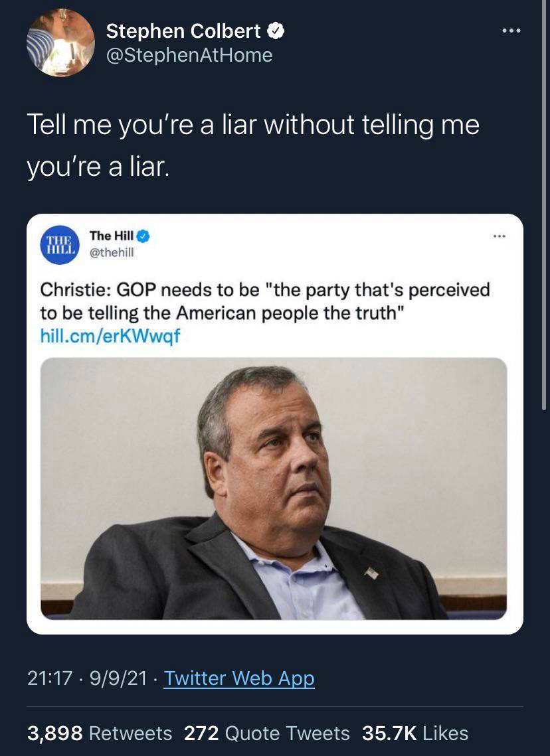Show the 35.7K Likes list

(x=414, y=733)
